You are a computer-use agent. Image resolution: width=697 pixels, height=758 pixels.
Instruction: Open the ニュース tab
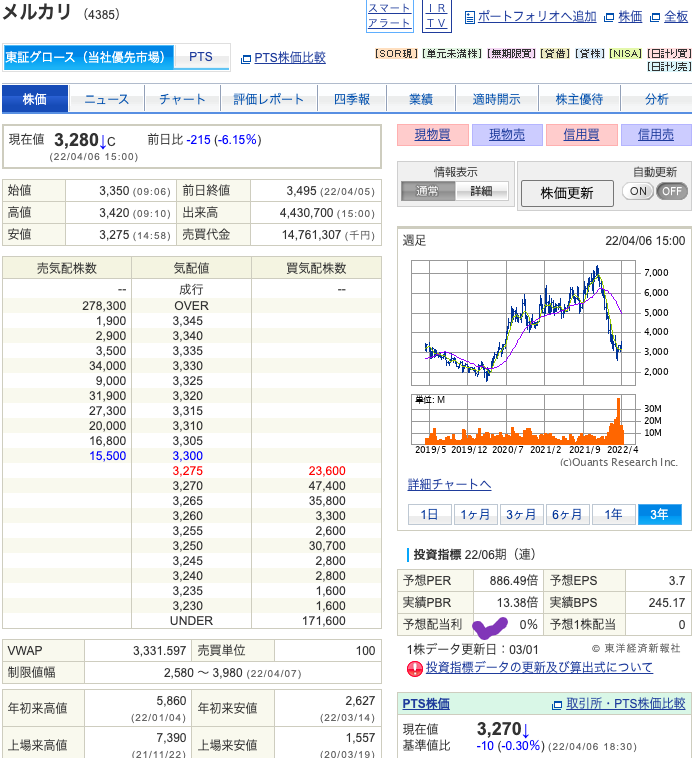tap(107, 99)
